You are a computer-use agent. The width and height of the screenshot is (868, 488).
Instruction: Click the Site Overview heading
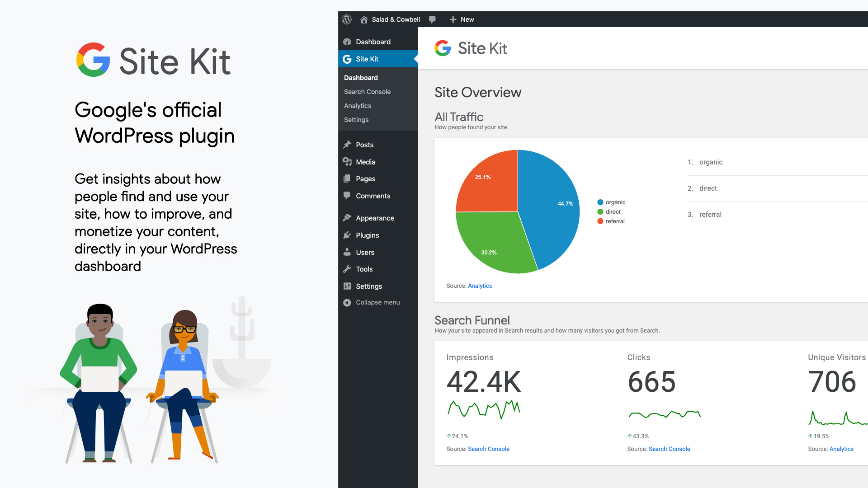(478, 92)
